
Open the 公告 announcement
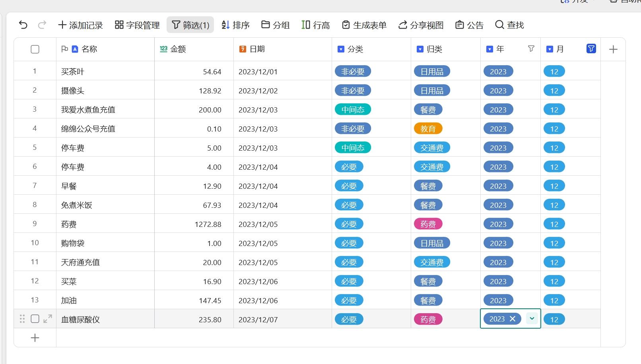(x=469, y=25)
